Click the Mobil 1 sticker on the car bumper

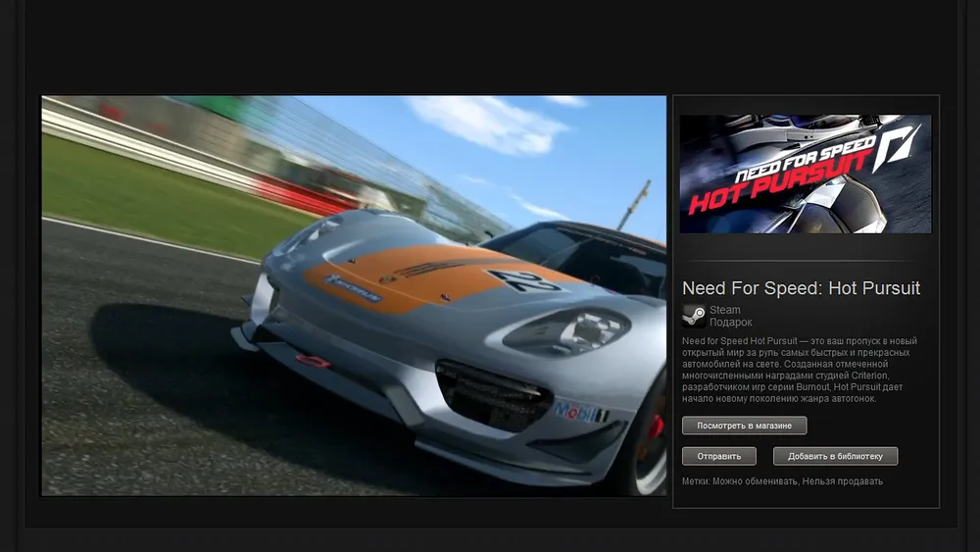coord(580,412)
